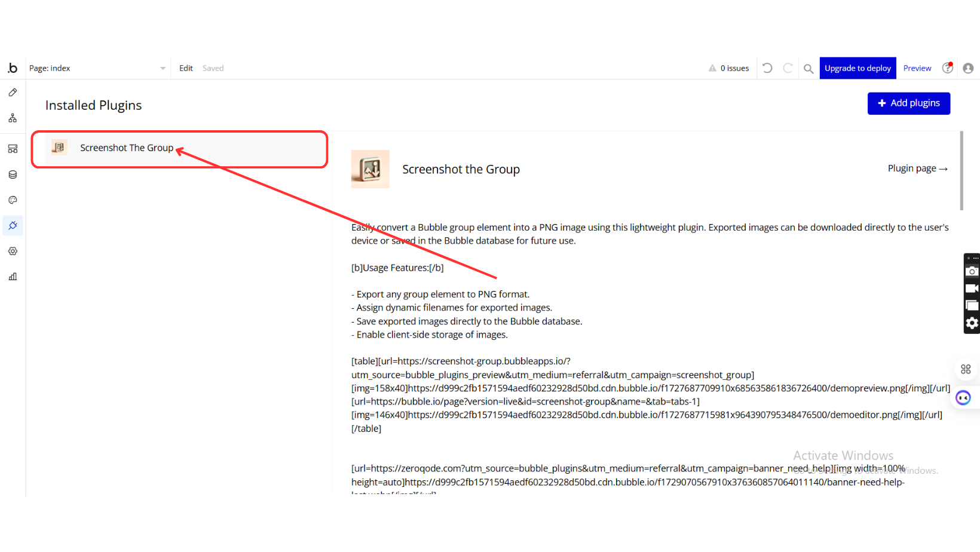Click the Save exported images line
This screenshot has width=980, height=552.
467,321
